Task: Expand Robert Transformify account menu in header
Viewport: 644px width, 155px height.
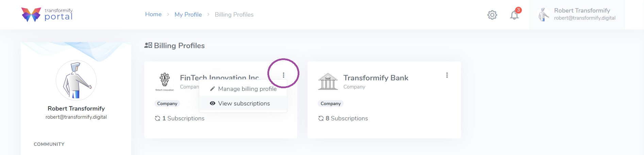Action: pyautogui.click(x=577, y=15)
